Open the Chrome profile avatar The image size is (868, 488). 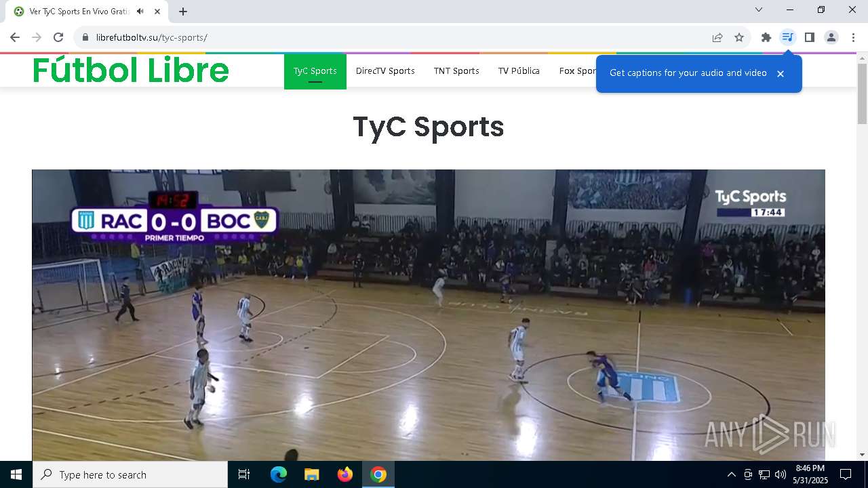point(831,37)
